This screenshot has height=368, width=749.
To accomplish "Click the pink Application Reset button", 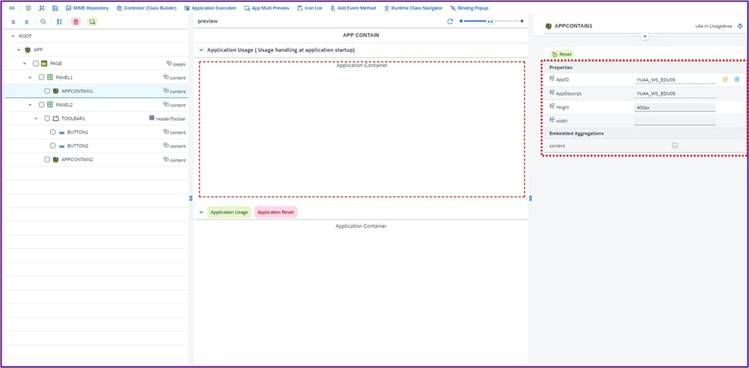I will (x=276, y=212).
